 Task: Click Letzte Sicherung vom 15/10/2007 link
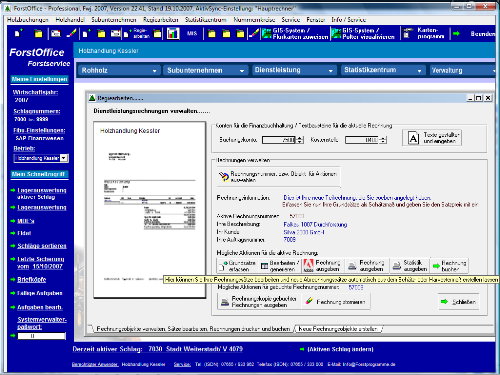coord(41,263)
